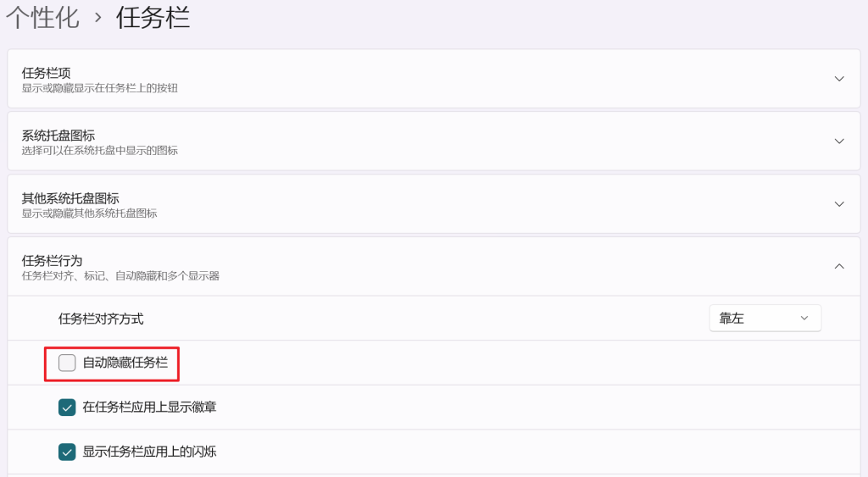Click the 显示任务栏应用上的闪烁 text label

(149, 452)
